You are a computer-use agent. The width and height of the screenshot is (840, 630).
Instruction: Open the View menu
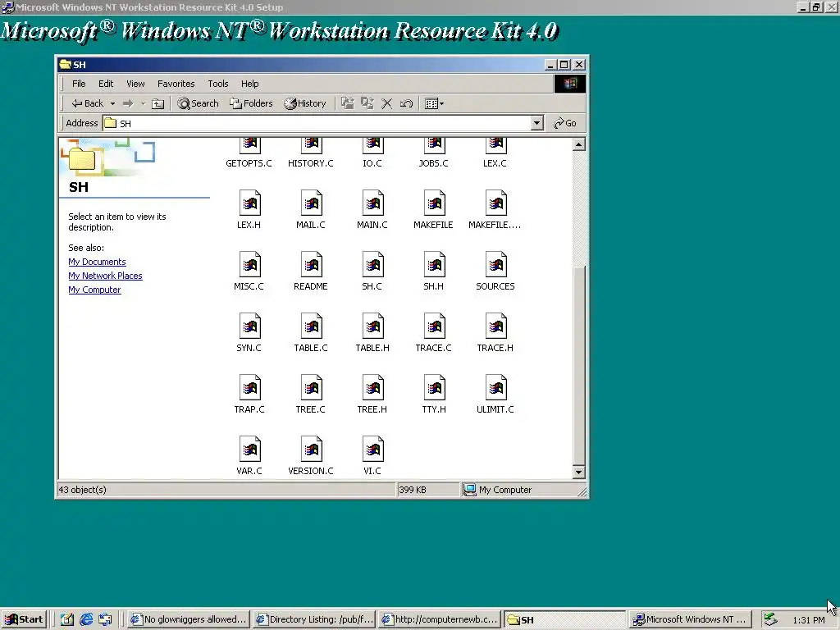(x=135, y=84)
